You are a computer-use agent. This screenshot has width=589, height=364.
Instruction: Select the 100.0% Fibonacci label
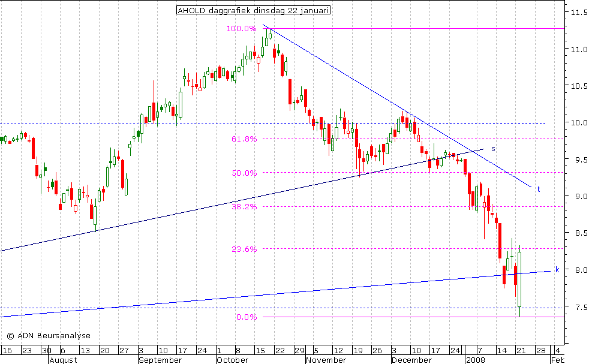[x=242, y=29]
